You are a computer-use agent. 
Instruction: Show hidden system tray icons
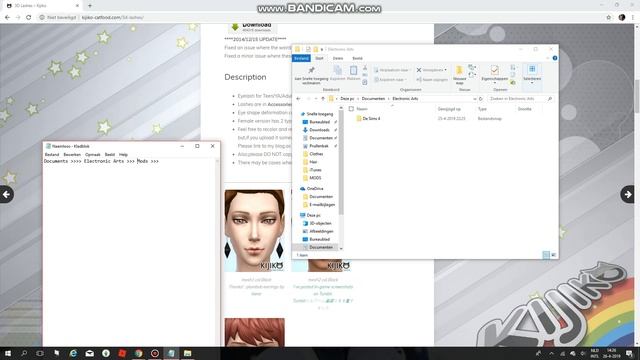[x=551, y=353]
